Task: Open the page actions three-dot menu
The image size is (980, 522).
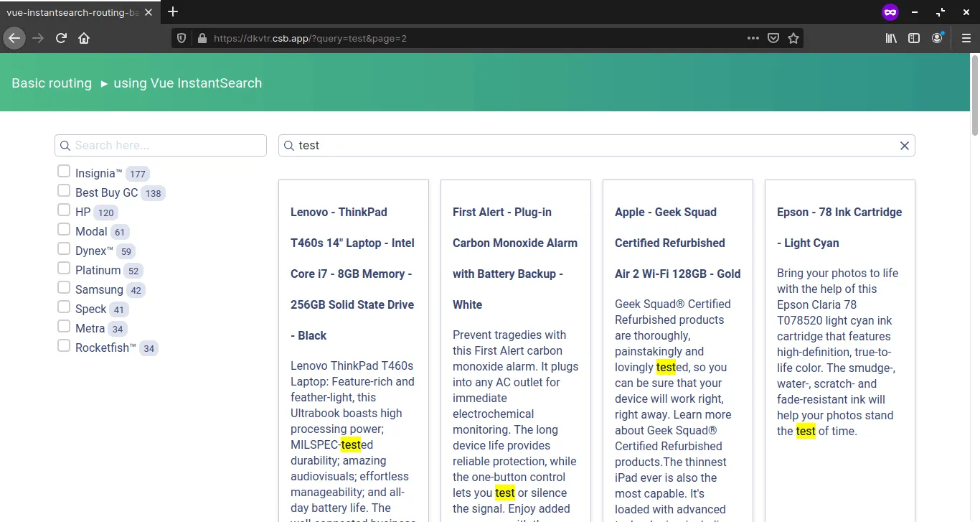Action: [x=753, y=38]
